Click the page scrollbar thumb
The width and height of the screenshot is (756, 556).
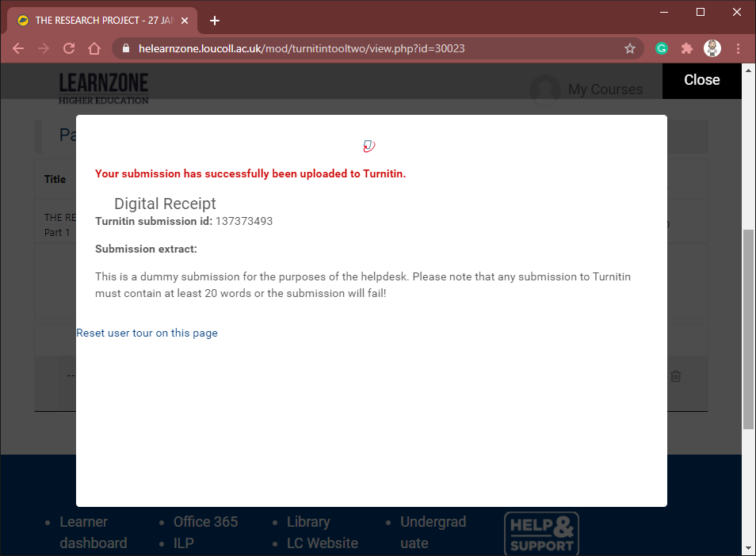coord(748,329)
